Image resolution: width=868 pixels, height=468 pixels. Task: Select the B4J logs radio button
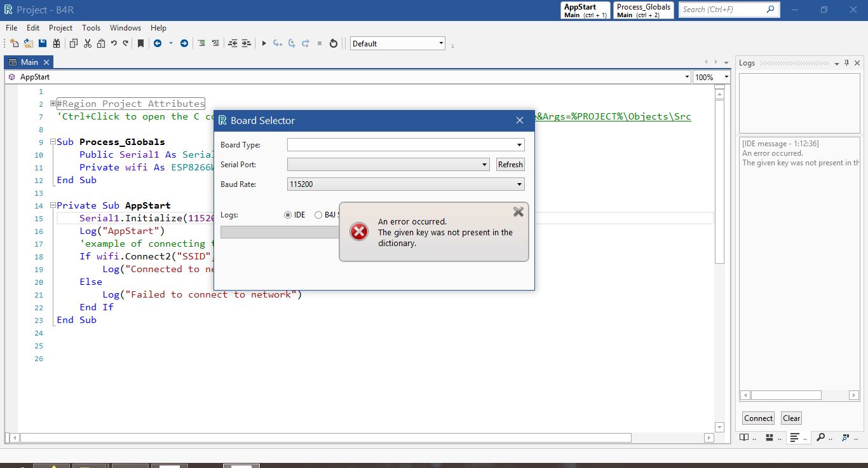tap(318, 215)
